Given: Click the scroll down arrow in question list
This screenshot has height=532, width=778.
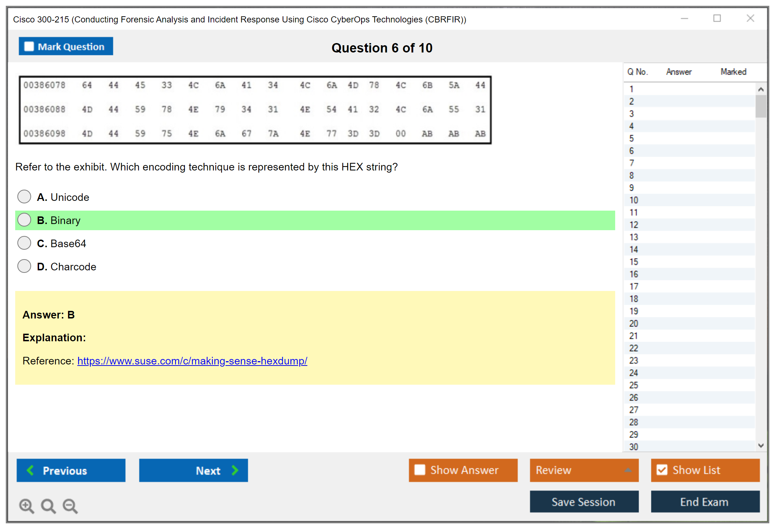Looking at the screenshot, I should 761,446.
